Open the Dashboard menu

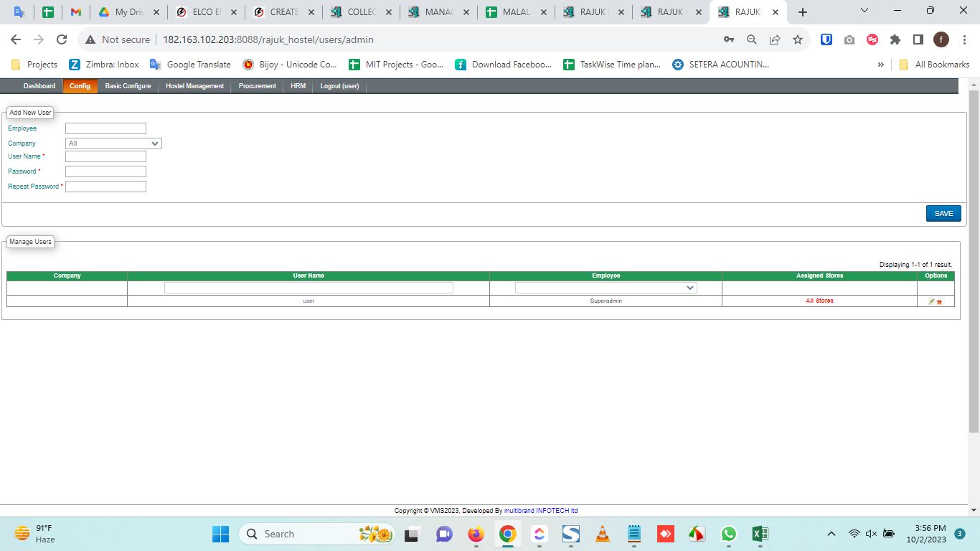point(39,86)
